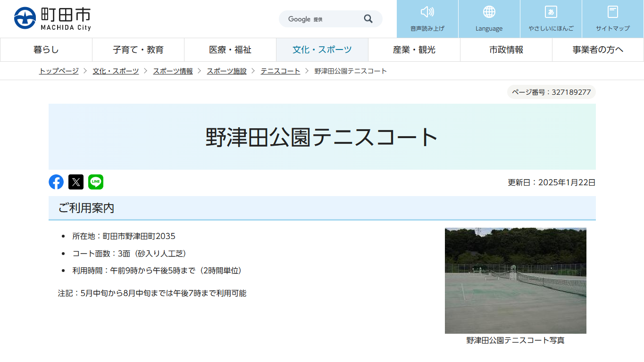
Task: Go to 文化・スポーツ breadcrumb link
Action: pyautogui.click(x=116, y=71)
